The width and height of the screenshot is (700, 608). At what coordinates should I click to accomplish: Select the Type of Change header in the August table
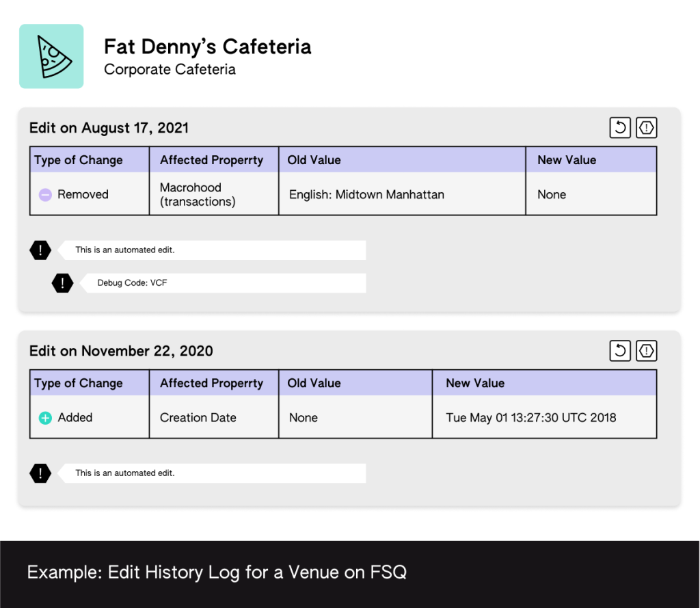click(79, 160)
